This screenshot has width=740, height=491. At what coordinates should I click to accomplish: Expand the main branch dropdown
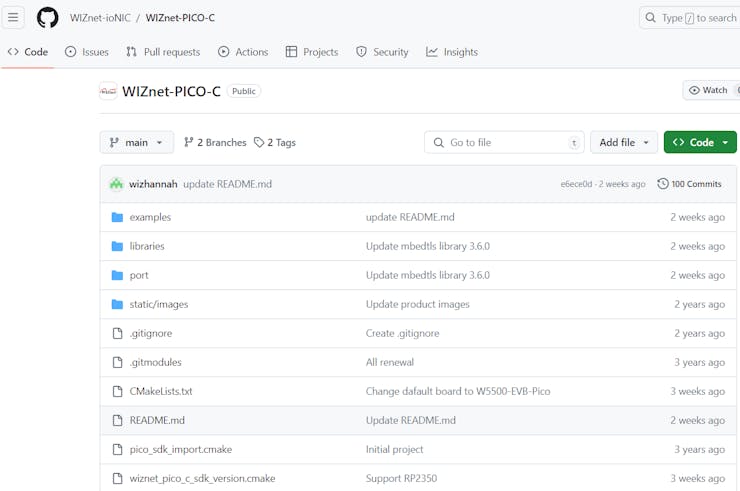137,143
